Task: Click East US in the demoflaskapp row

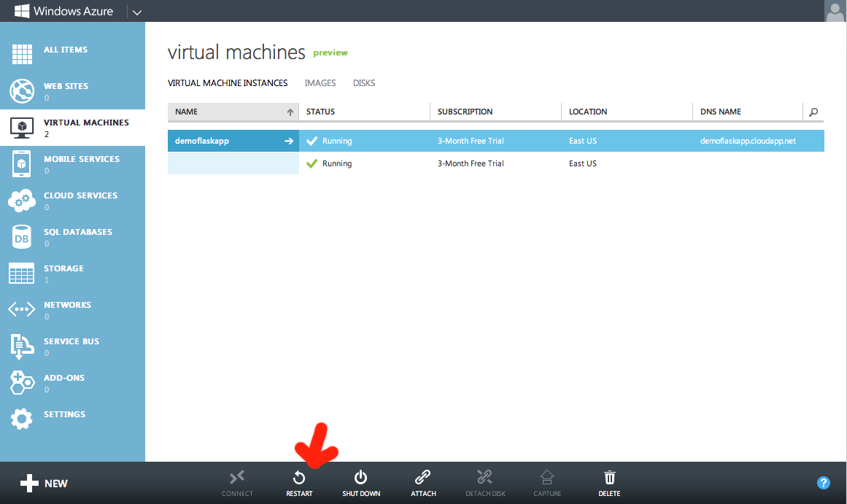Action: point(583,141)
